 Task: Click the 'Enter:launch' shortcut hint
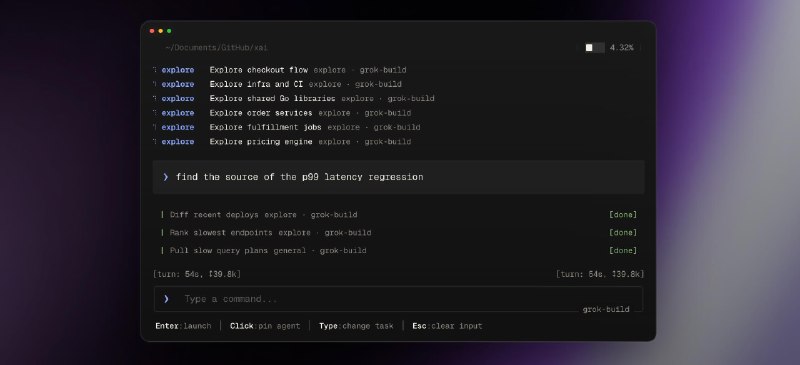coord(183,326)
